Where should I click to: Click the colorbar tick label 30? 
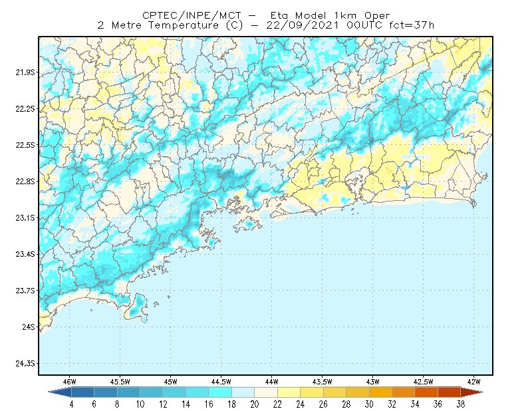tap(369, 404)
